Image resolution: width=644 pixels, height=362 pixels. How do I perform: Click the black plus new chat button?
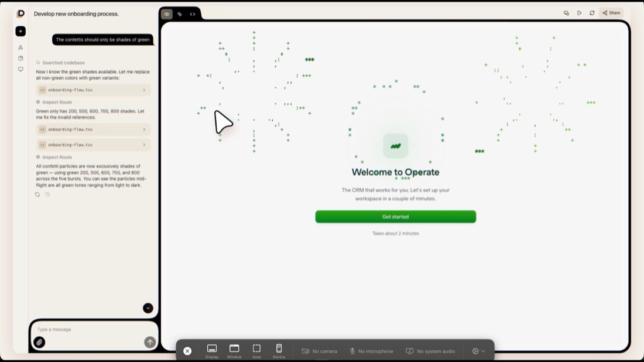tap(20, 31)
